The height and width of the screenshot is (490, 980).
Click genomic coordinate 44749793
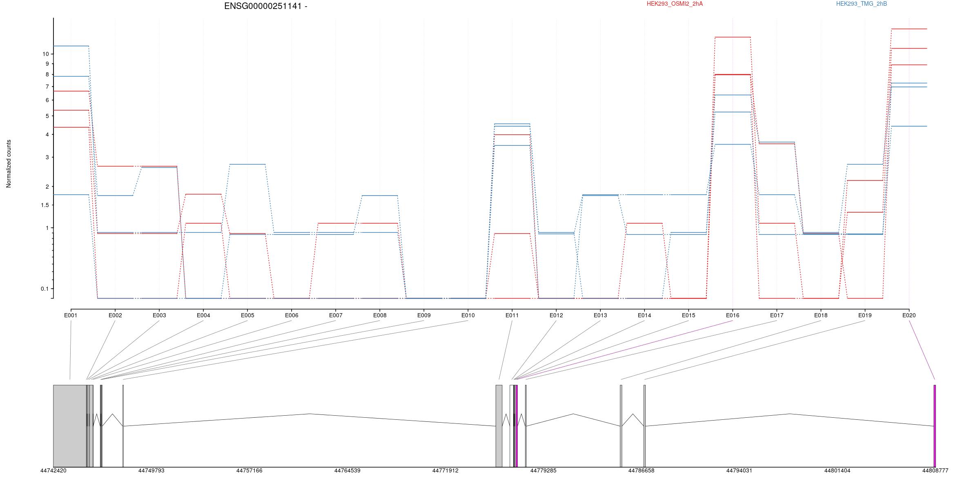151,471
